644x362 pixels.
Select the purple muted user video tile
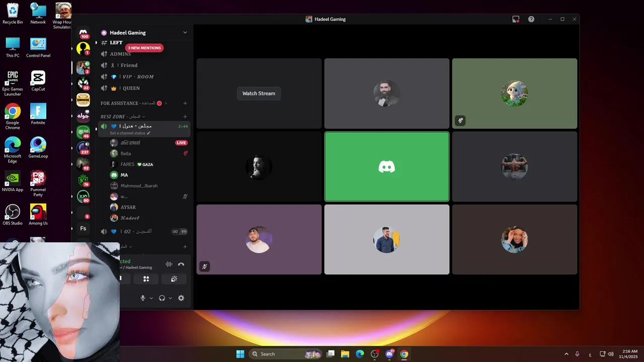click(259, 239)
